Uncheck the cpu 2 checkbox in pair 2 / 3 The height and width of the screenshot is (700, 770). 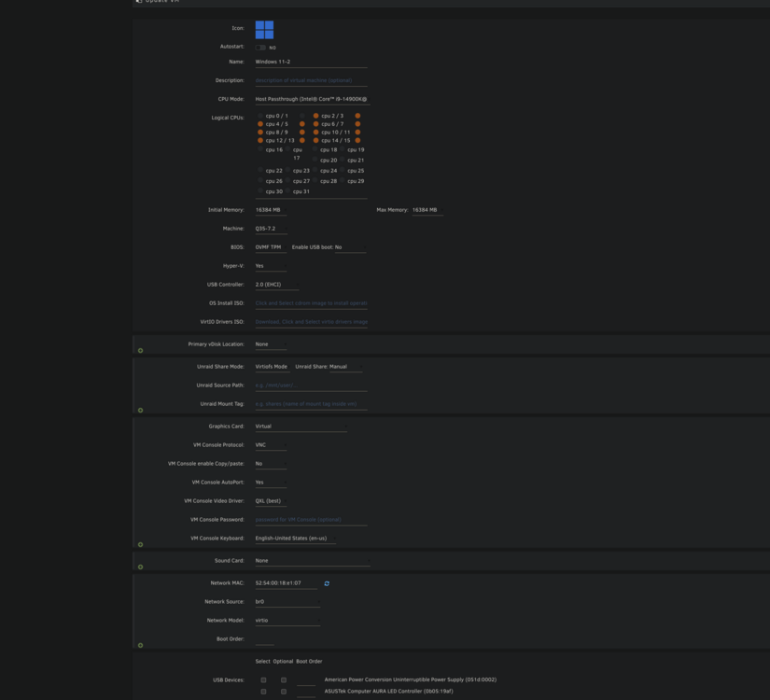pyautogui.click(x=315, y=116)
